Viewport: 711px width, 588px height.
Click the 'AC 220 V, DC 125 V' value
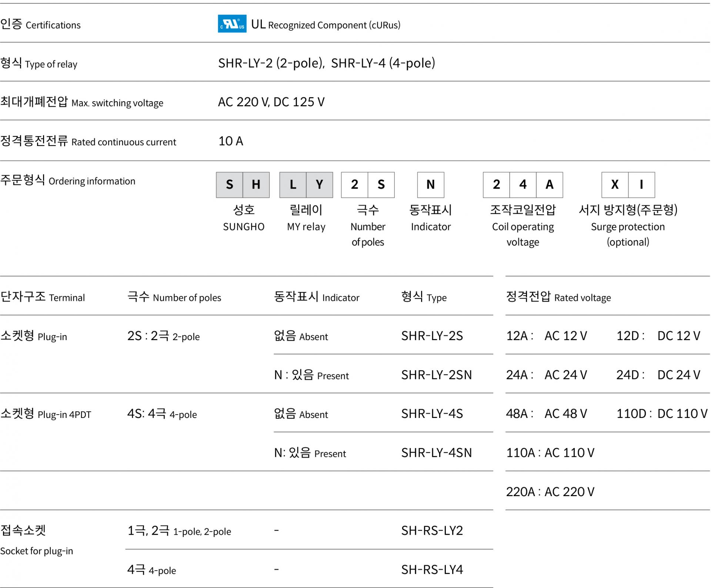coord(271,102)
